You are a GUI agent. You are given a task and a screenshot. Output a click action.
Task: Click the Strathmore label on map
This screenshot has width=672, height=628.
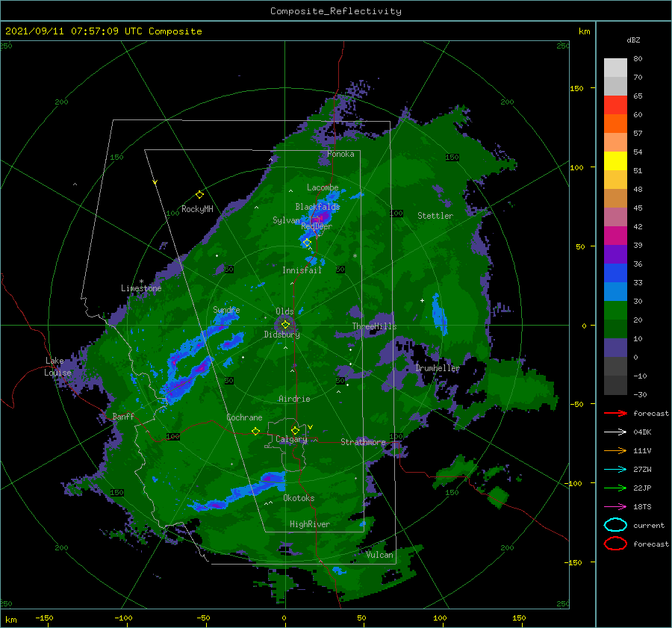coord(364,442)
